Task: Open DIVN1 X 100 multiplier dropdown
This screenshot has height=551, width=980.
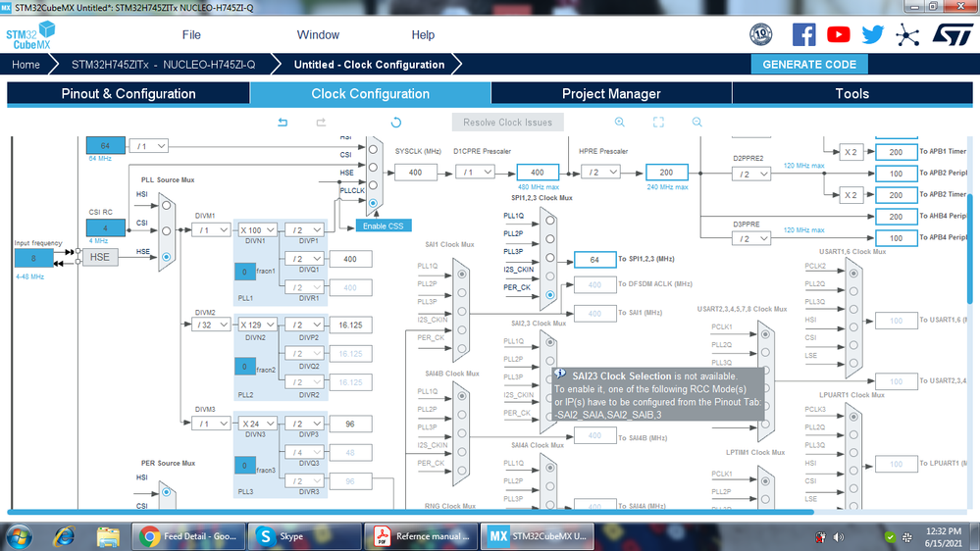Action: pyautogui.click(x=257, y=229)
